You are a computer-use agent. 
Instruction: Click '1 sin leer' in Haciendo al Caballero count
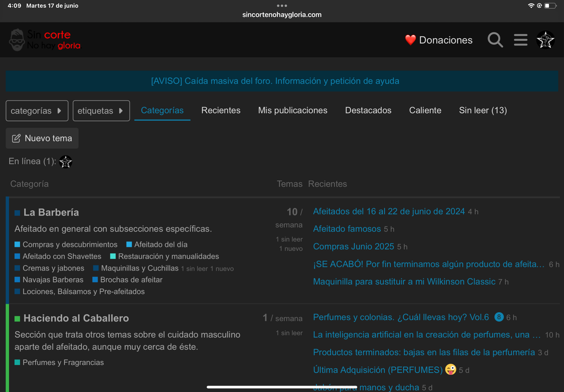pos(289,333)
